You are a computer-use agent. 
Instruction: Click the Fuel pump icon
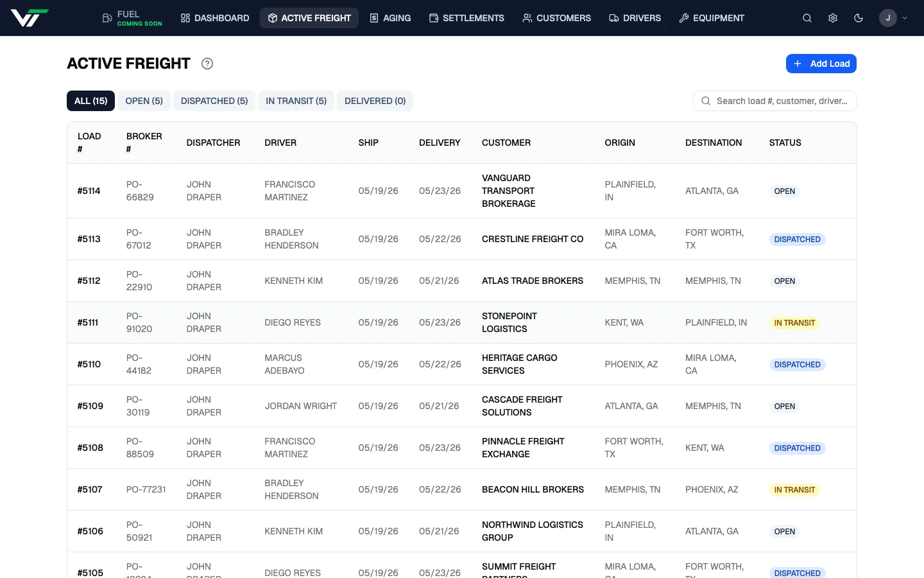coord(107,18)
